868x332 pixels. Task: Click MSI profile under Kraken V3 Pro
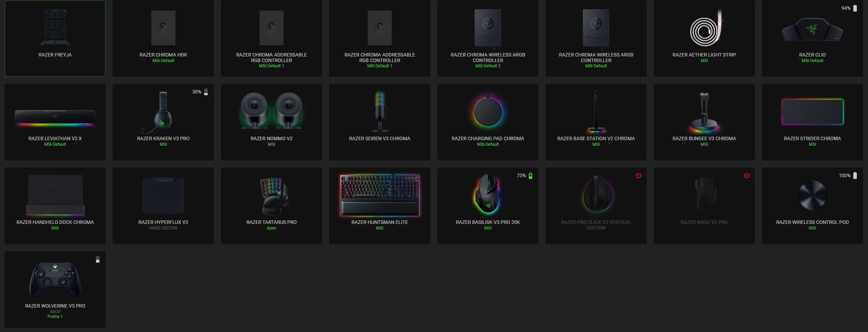[x=163, y=144]
